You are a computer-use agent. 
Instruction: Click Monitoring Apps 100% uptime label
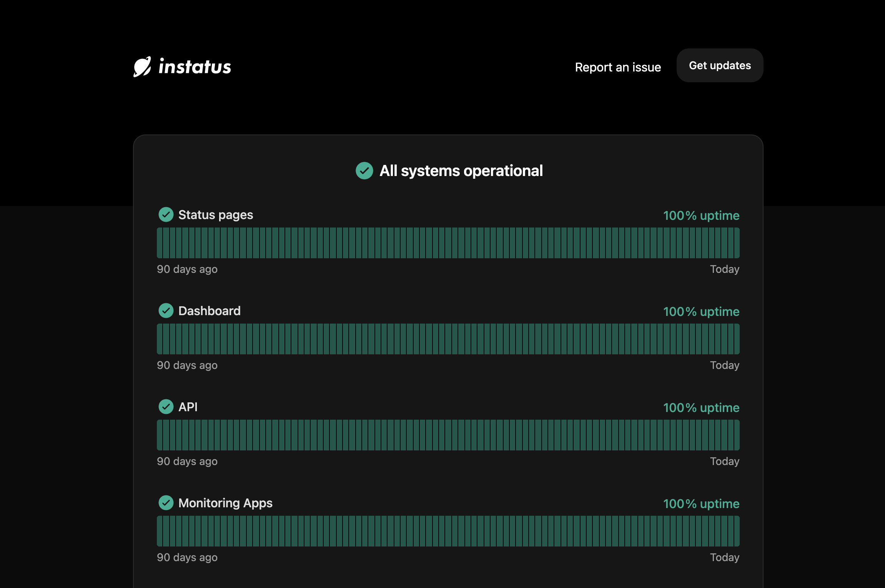[x=701, y=503]
